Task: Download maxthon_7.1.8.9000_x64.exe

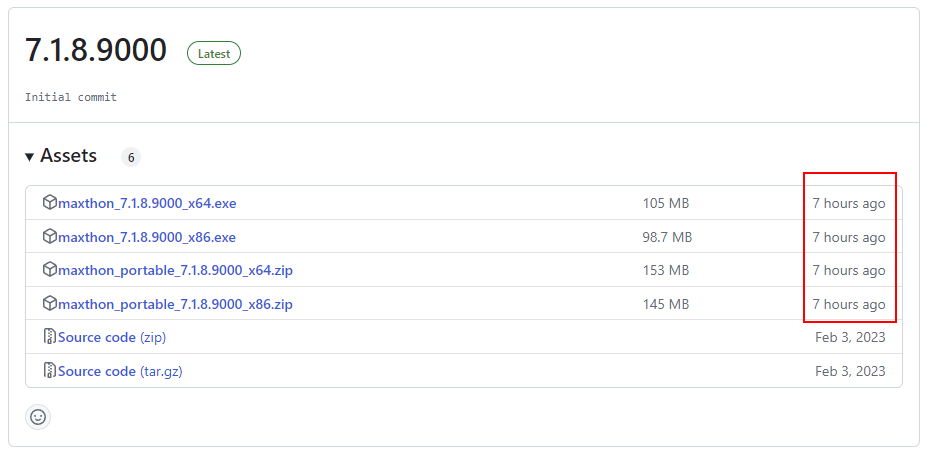Action: point(147,203)
